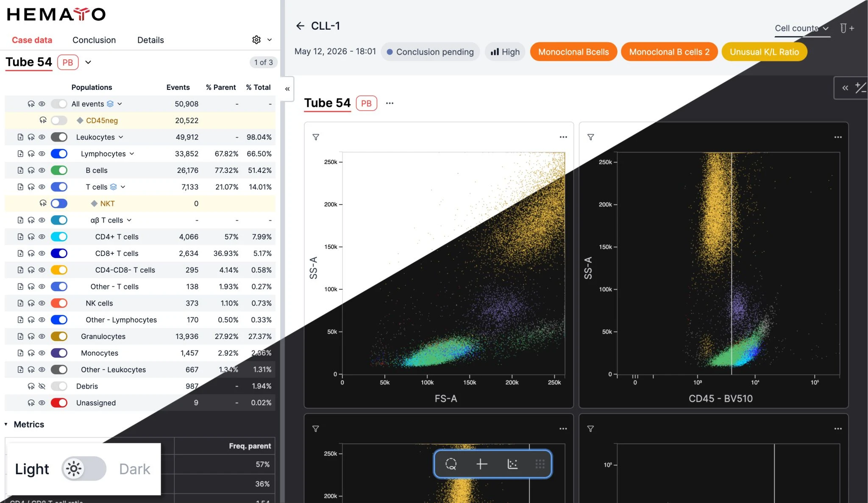Open the filter on the FS-A plot
This screenshot has width=868, height=503.
pyautogui.click(x=316, y=137)
